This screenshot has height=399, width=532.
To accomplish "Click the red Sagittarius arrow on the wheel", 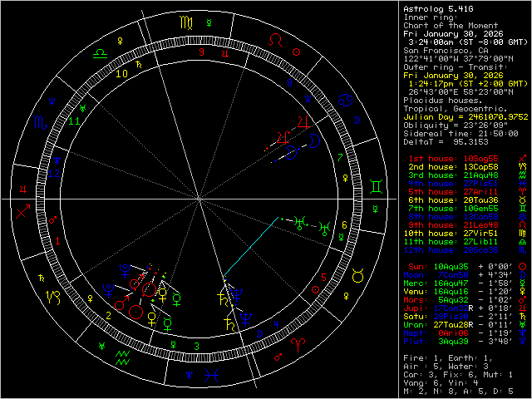I will pos(22,214).
